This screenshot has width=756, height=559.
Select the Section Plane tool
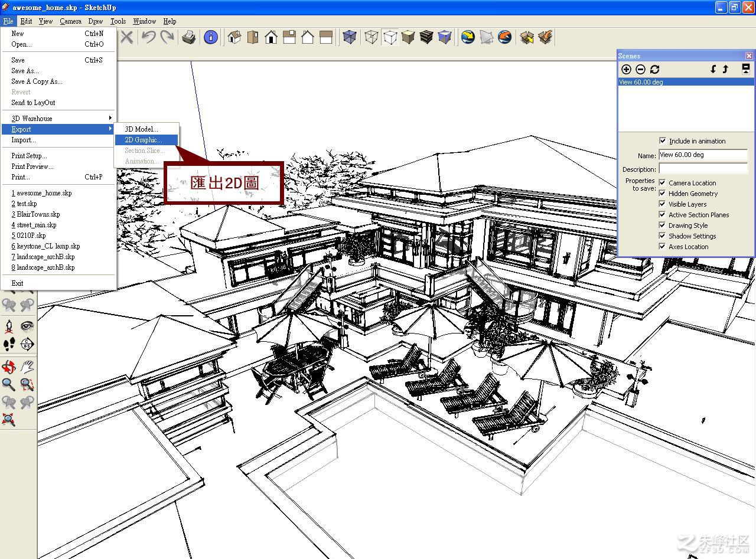point(27,344)
